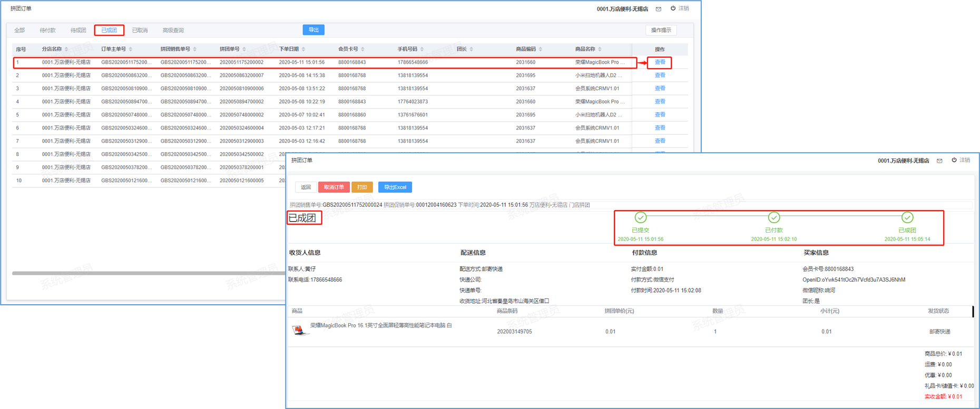Click the horizontal scrollbar under the order table

point(148,273)
